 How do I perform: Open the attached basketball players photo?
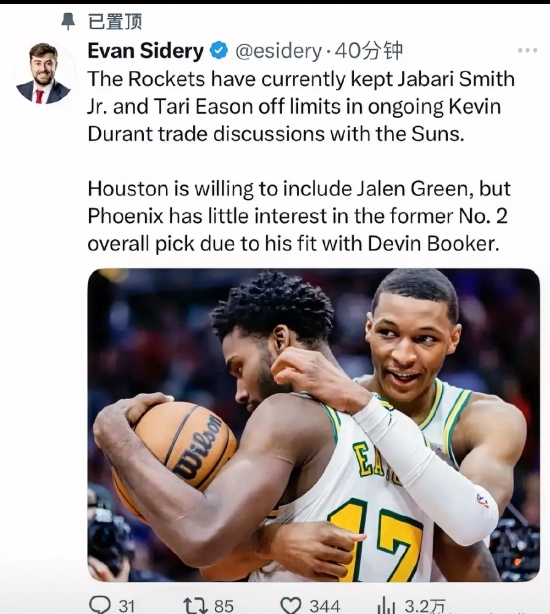tap(314, 425)
